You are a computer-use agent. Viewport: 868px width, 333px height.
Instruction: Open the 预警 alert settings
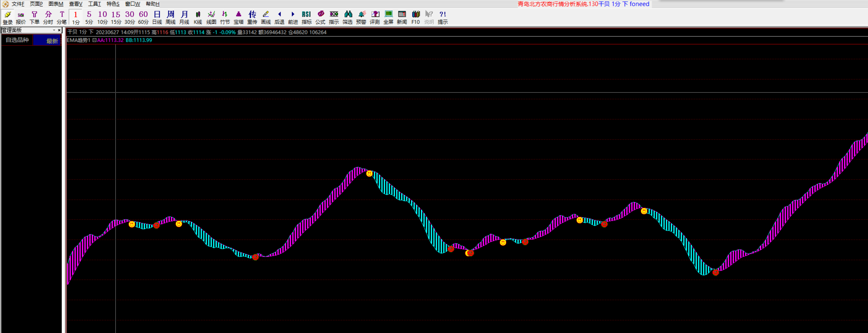click(361, 18)
